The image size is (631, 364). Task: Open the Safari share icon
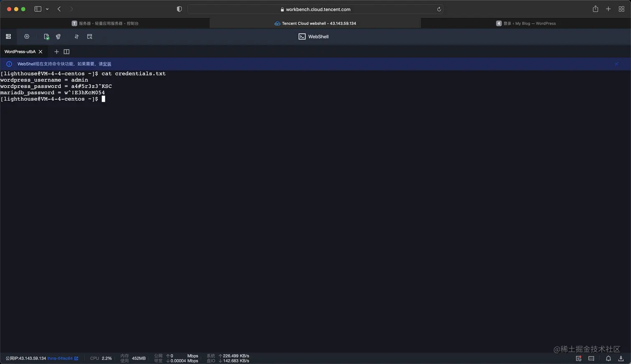click(596, 9)
